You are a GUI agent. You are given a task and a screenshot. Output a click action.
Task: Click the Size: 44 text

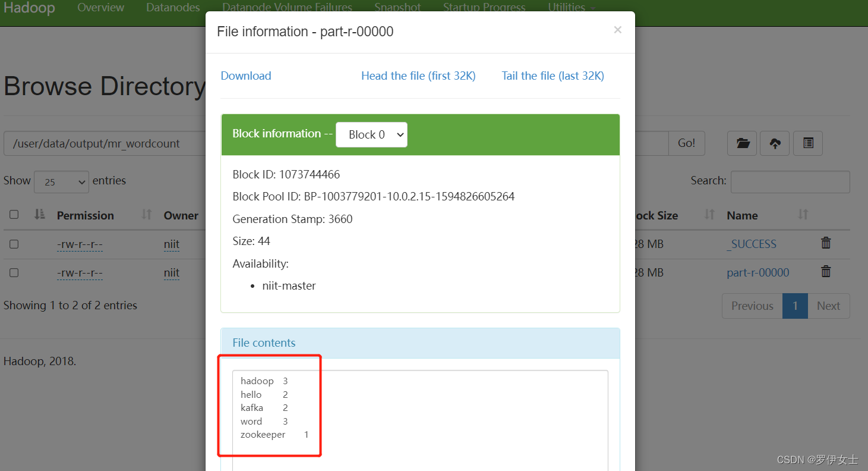[x=251, y=241]
